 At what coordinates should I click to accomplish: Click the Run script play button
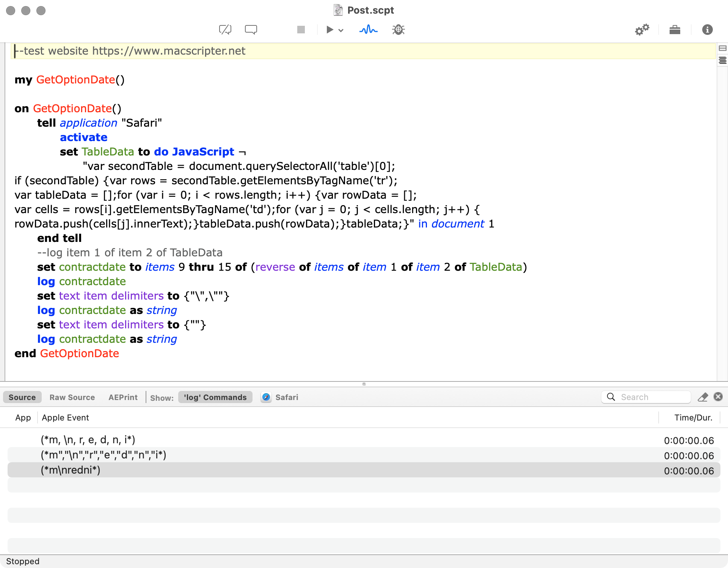pyautogui.click(x=329, y=30)
